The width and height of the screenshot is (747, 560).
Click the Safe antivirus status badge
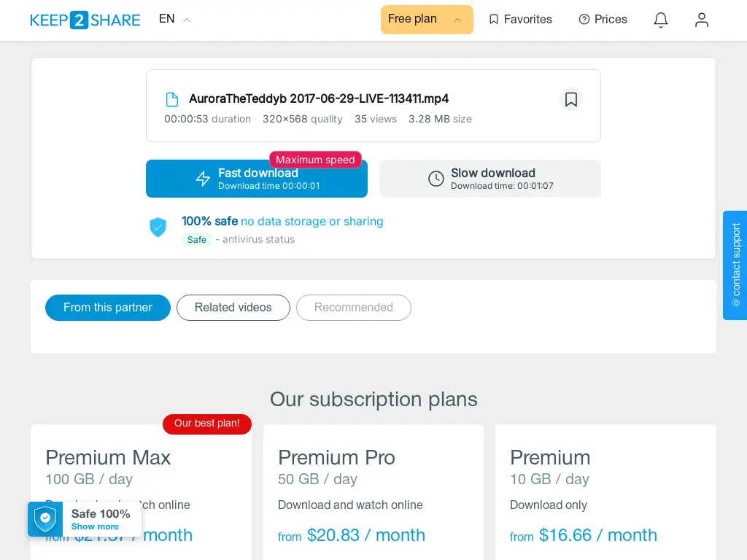click(x=197, y=239)
